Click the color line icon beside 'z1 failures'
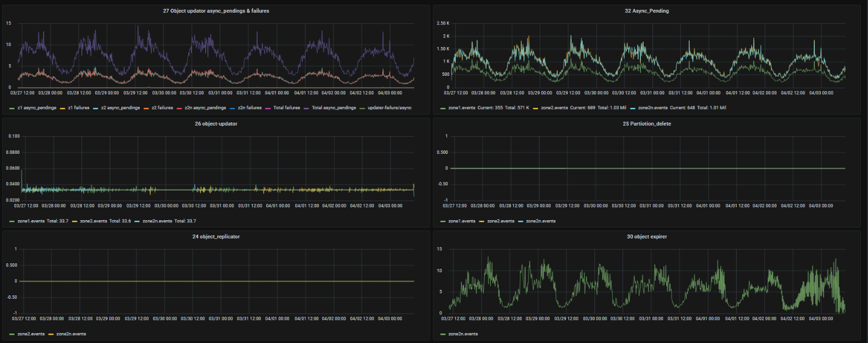868x343 pixels. 63,107
